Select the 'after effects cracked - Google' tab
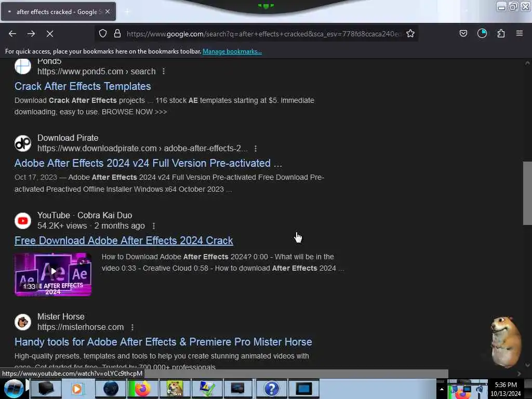Viewport: 532px width, 399px height. point(58,11)
